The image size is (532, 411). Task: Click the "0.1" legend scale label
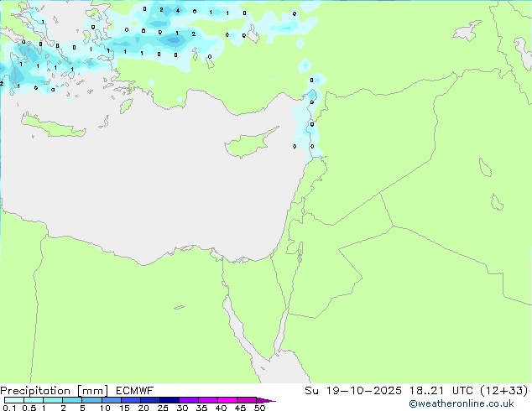click(9, 408)
